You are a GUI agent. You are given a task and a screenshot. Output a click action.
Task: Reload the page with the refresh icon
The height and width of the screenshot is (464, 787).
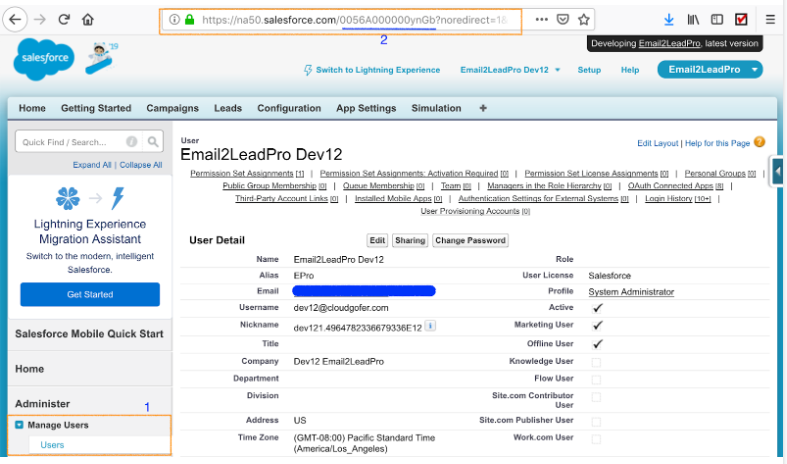(x=64, y=20)
